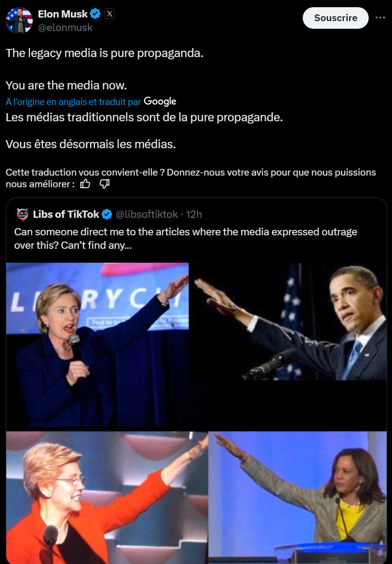The width and height of the screenshot is (392, 564).
Task: Open the top-left photo with blue banner
Action: pyautogui.click(x=97, y=345)
